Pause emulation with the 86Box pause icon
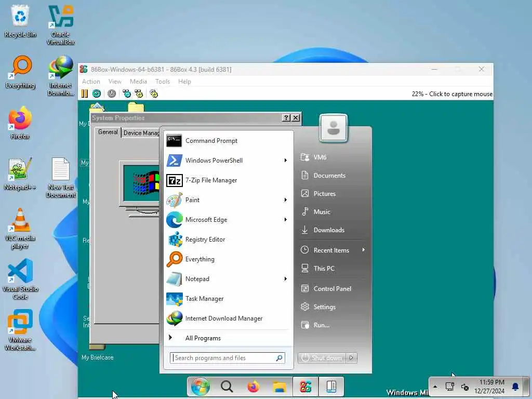Viewport: 532px width, 399px height. tap(85, 94)
